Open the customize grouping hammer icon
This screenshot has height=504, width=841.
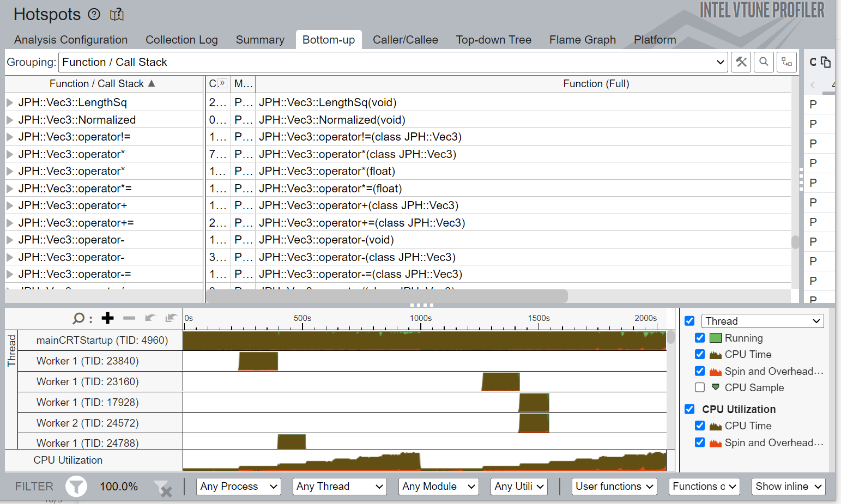[740, 62]
